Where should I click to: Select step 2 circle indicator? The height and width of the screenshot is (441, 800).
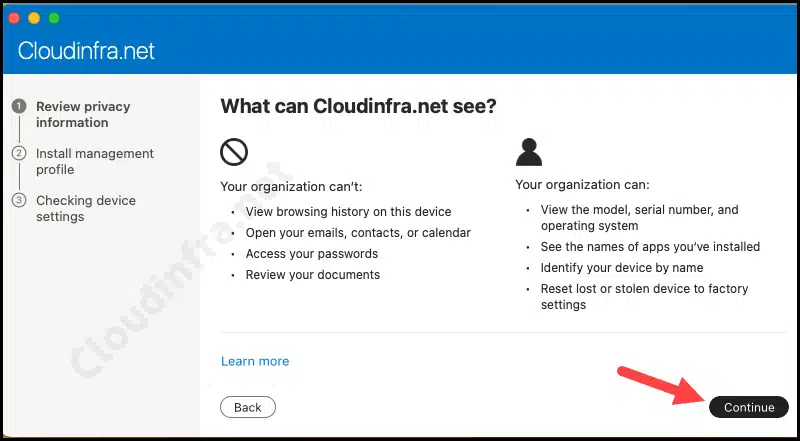coord(19,153)
